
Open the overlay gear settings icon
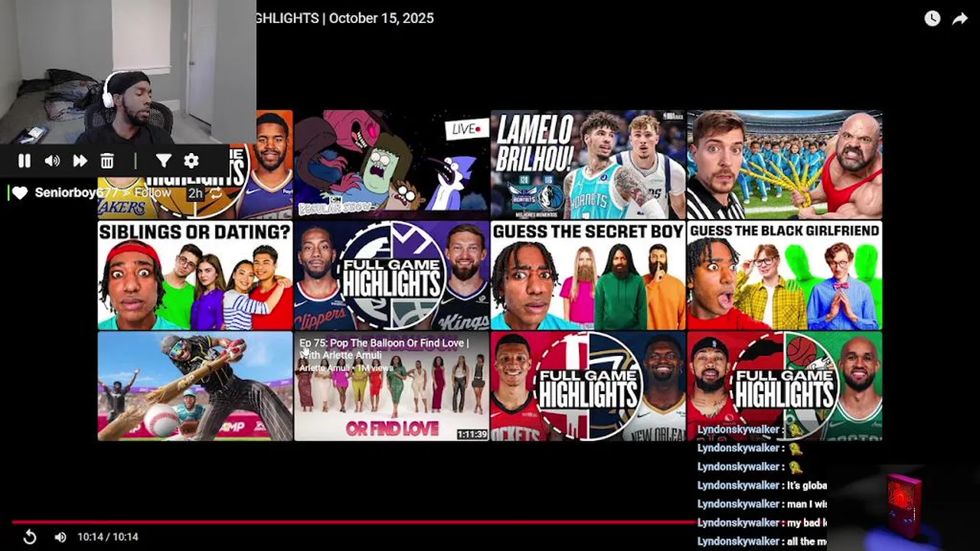click(191, 161)
